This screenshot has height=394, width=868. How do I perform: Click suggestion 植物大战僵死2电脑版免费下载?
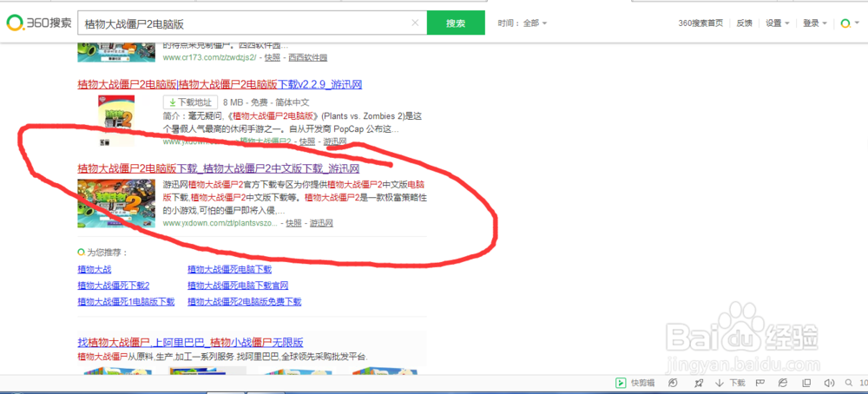click(245, 302)
